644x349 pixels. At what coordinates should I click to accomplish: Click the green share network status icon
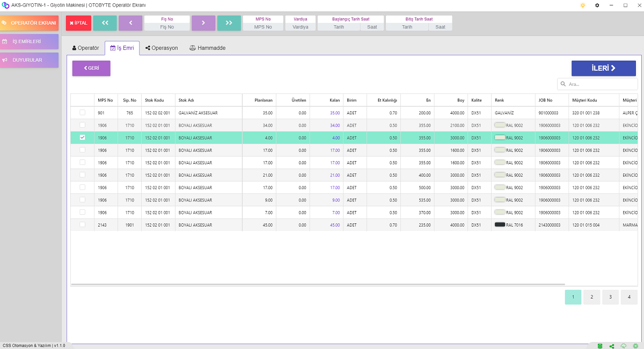tap(612, 346)
